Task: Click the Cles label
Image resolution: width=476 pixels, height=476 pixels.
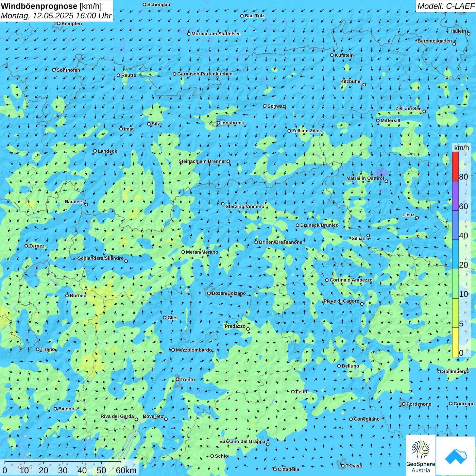Action: (172, 318)
